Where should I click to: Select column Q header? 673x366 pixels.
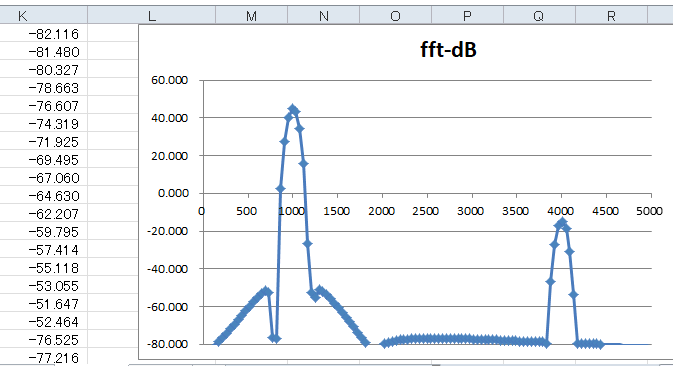point(539,16)
